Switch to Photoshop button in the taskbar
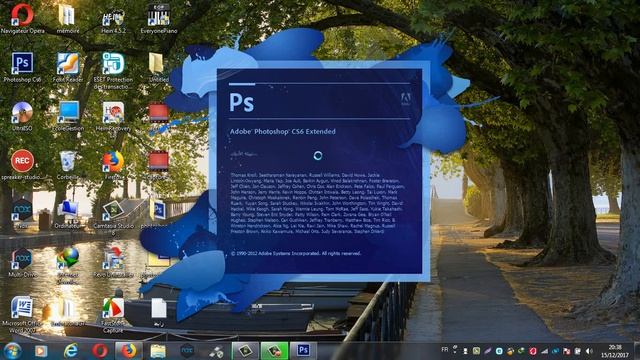Image resolution: width=640 pixels, height=360 pixels. point(303,351)
